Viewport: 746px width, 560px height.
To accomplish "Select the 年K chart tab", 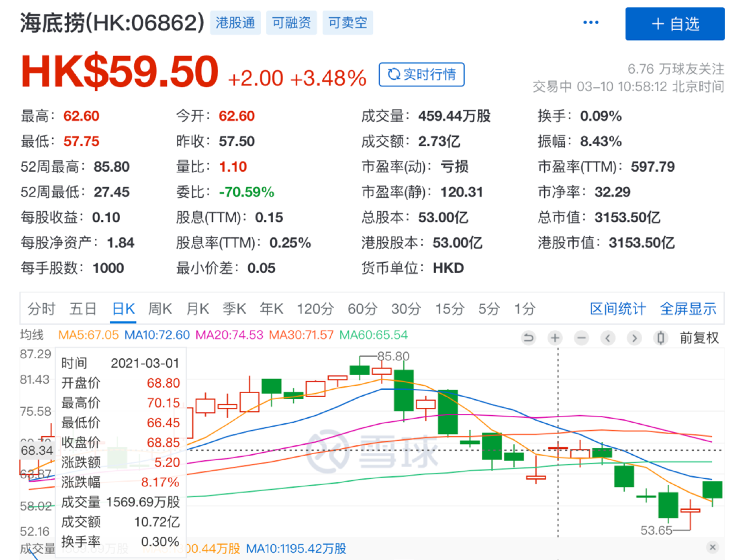I will point(272,309).
